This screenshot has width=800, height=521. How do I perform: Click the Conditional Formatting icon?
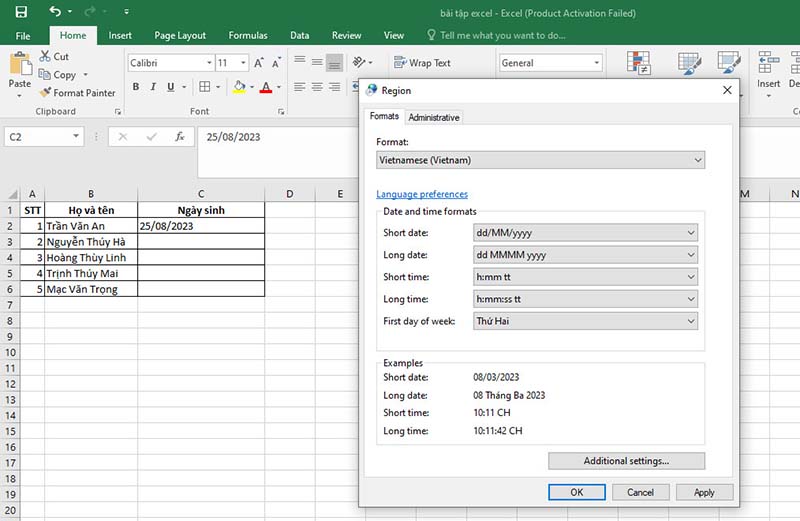tap(638, 63)
